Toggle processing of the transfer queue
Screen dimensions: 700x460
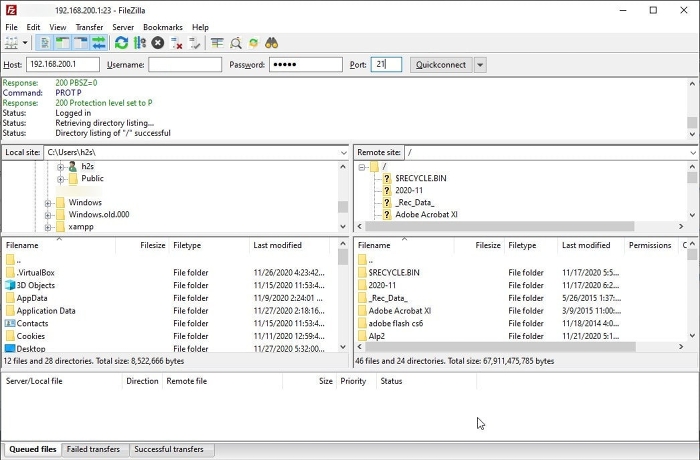[140, 43]
